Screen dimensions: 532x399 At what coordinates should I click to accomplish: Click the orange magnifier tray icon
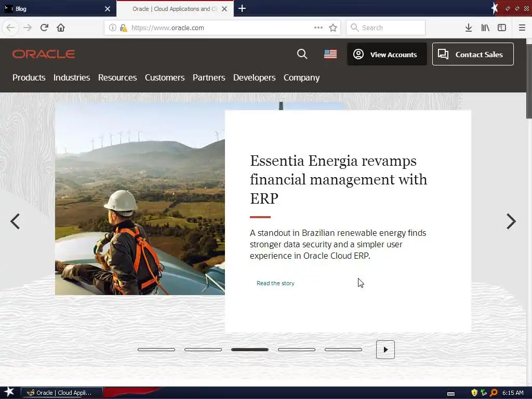pos(494,393)
